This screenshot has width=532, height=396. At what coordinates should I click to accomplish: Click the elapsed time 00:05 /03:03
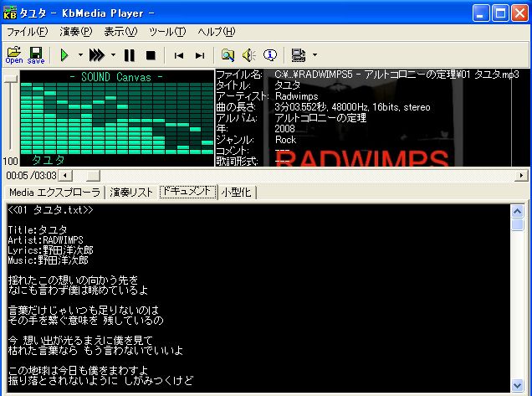tap(31, 176)
